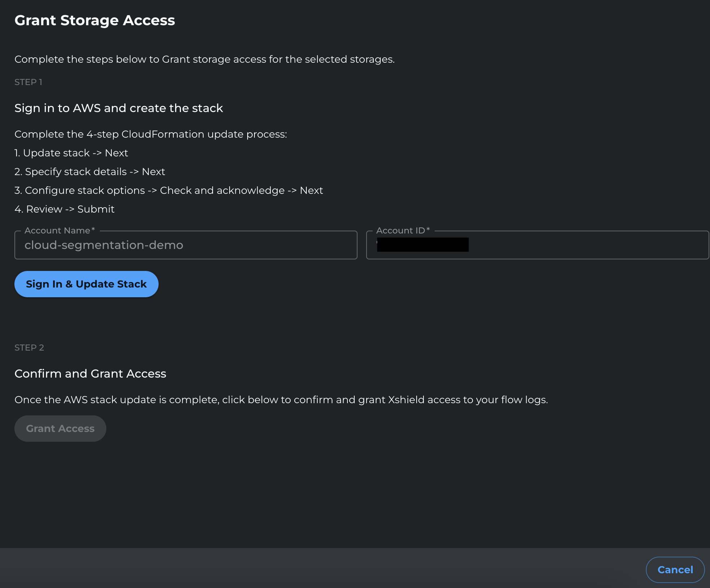
Task: Select the CloudFormation update process text
Action: [x=151, y=134]
